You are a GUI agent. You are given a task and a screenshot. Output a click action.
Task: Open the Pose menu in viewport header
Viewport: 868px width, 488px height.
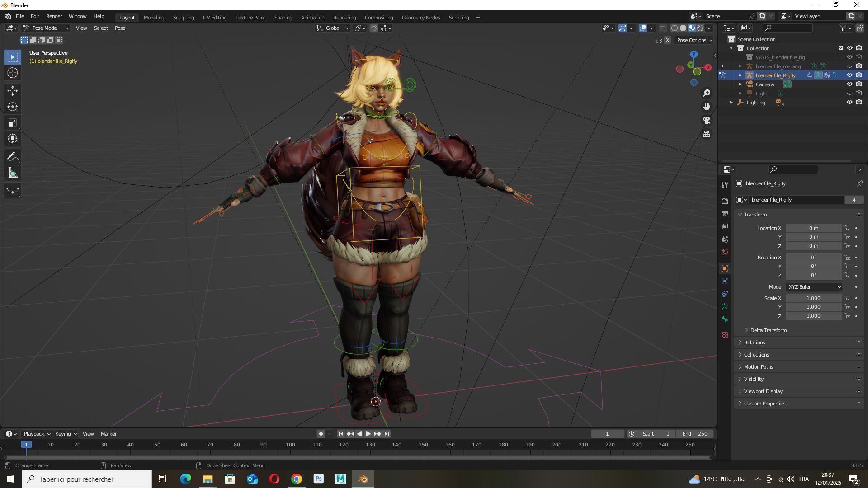click(120, 28)
